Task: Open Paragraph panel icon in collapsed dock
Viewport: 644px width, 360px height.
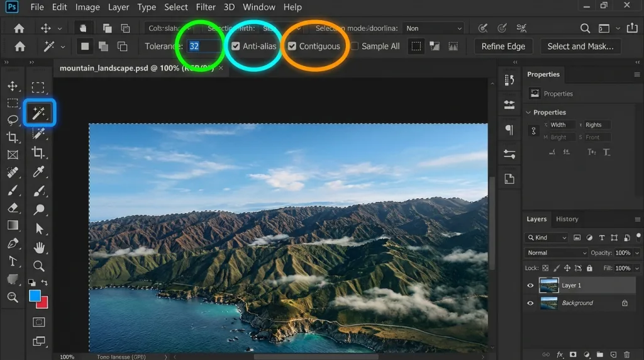Action: click(x=509, y=130)
